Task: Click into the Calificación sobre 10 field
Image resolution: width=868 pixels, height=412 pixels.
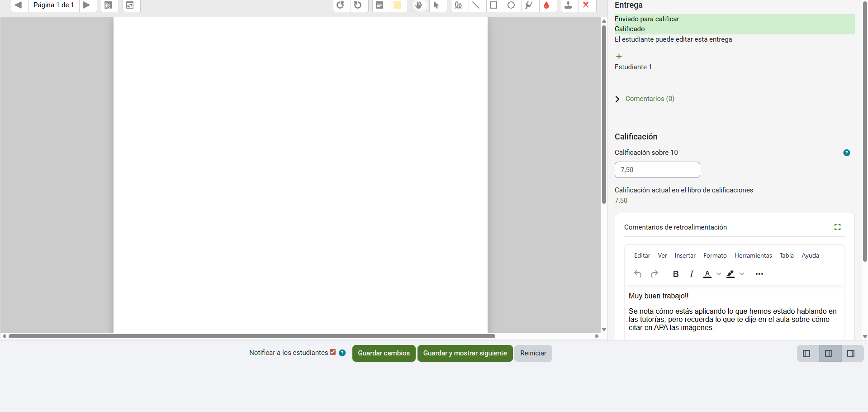Action: point(657,170)
